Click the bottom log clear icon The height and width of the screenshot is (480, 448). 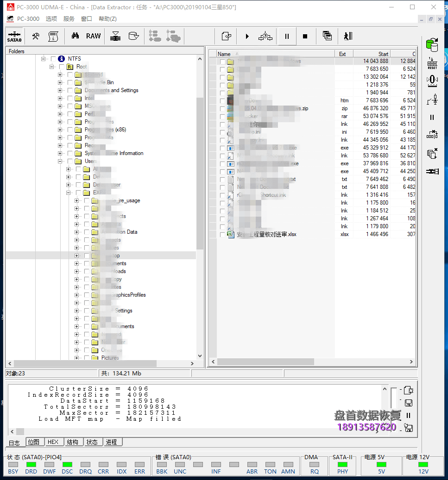click(x=409, y=428)
